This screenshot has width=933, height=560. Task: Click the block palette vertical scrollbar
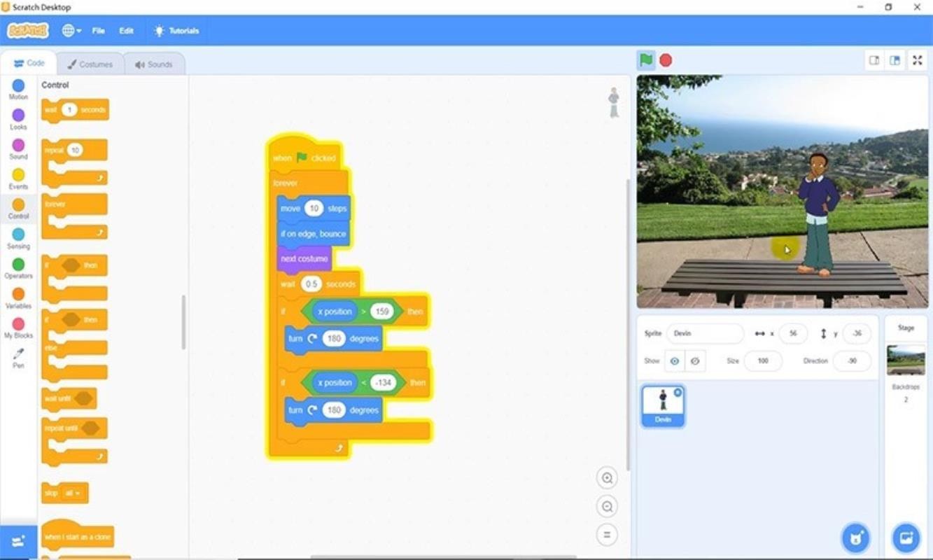coord(183,322)
